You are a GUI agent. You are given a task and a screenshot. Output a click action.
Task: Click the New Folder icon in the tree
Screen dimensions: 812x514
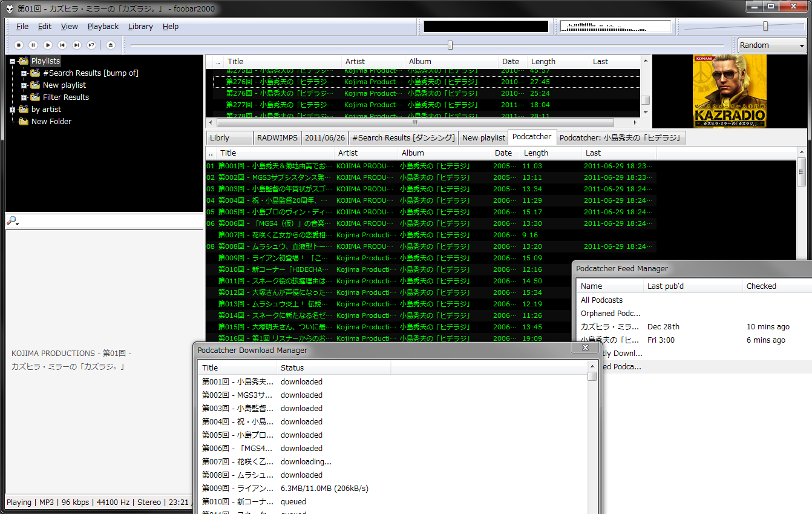[x=24, y=122]
